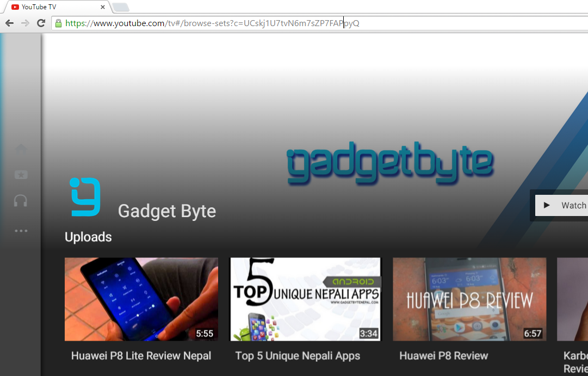Click the YouTube logo on the browser tab

16,7
